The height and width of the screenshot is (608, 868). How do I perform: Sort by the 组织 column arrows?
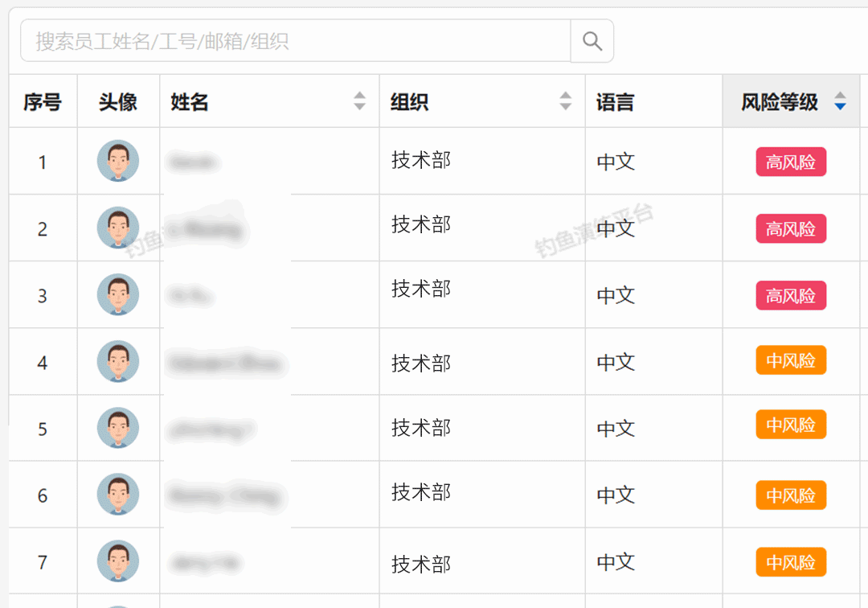coord(566,101)
